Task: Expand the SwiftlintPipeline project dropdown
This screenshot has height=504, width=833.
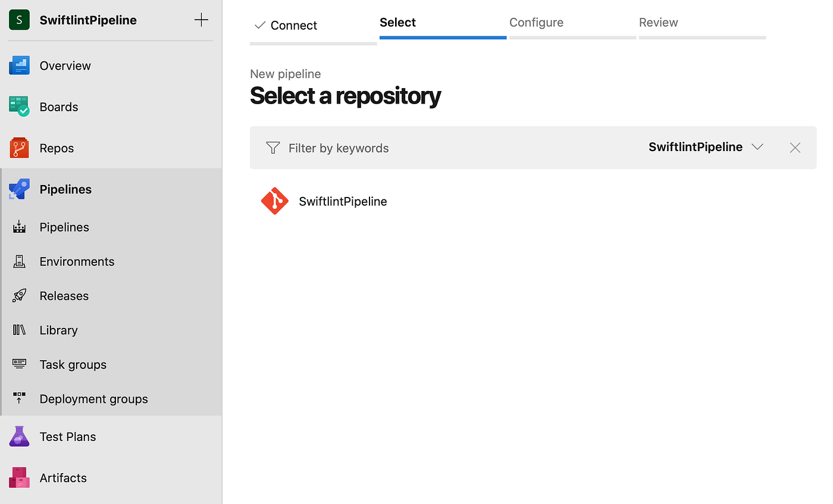Action: [x=757, y=147]
